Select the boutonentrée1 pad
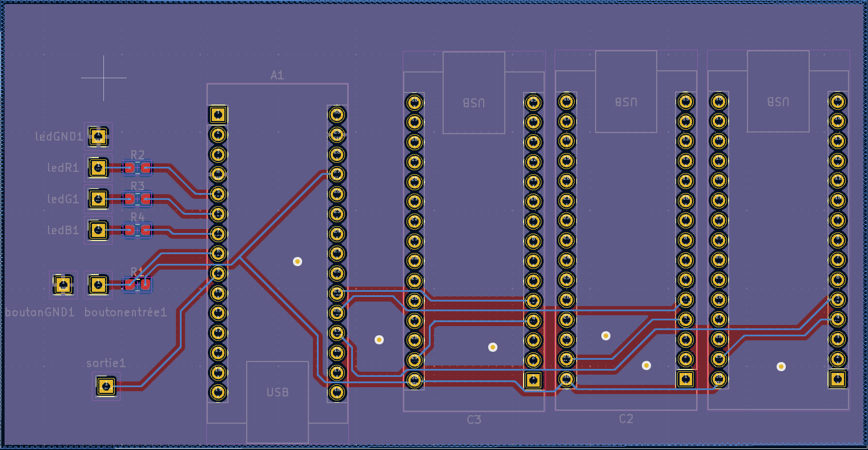868x450 pixels. tap(98, 284)
